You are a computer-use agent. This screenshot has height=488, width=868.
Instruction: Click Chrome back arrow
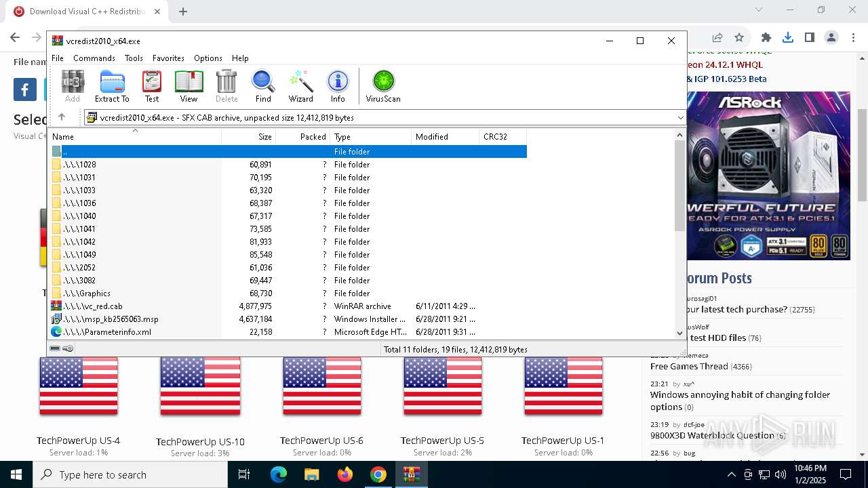click(x=15, y=37)
